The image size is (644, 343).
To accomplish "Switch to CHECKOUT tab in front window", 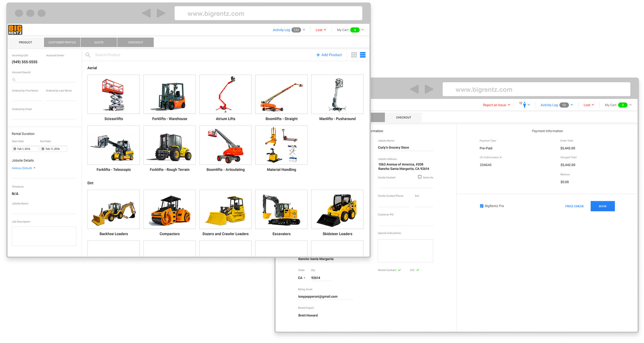I will tap(136, 42).
